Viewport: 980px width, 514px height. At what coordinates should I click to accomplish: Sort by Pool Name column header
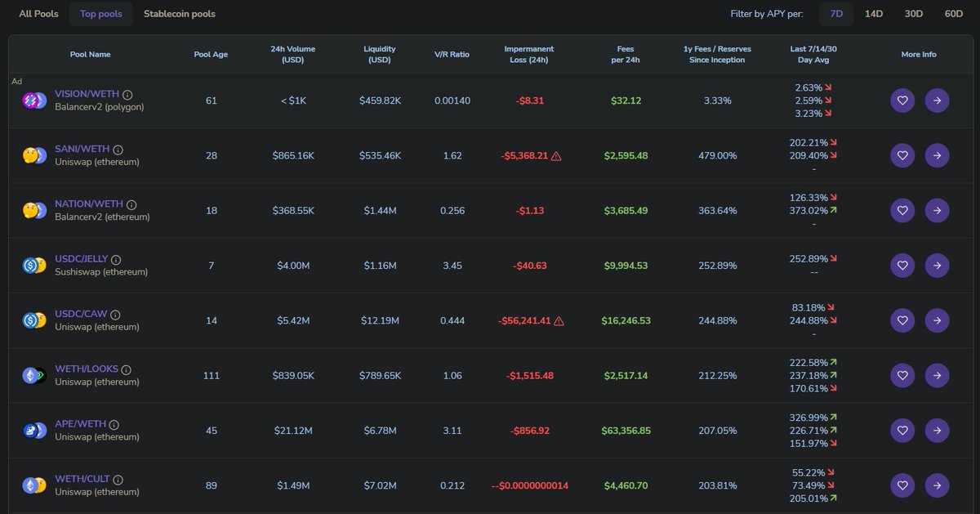click(91, 55)
